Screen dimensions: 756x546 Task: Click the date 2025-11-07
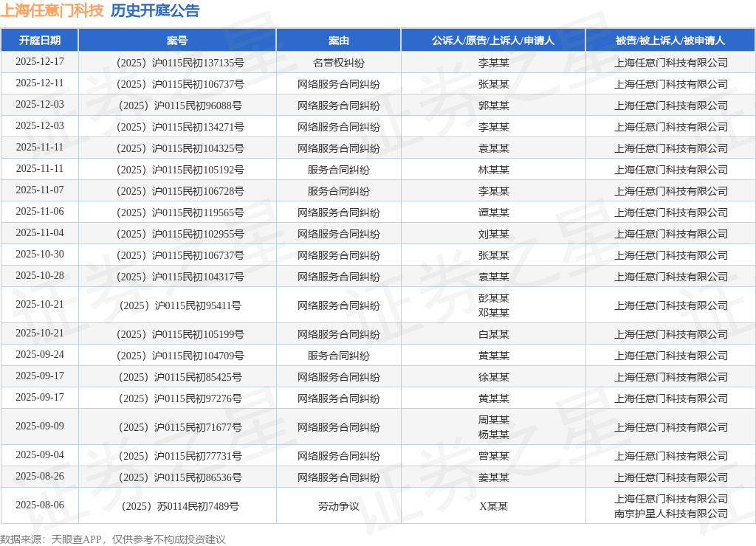pos(40,190)
